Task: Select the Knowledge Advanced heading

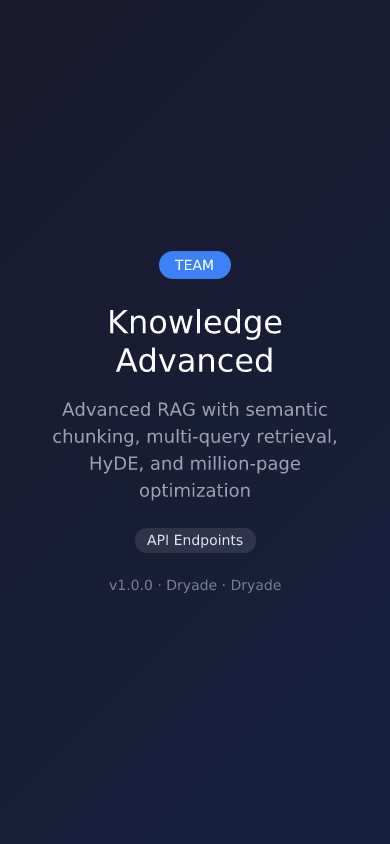Action: click(x=195, y=341)
